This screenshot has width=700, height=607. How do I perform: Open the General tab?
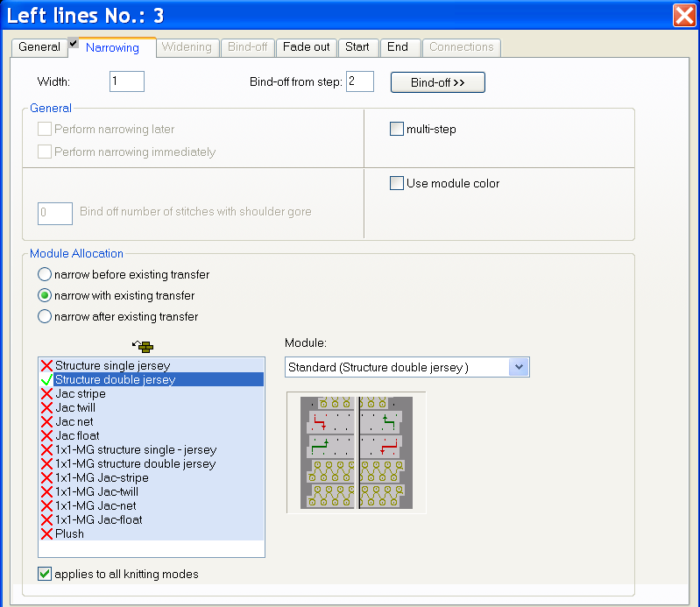pyautogui.click(x=39, y=47)
